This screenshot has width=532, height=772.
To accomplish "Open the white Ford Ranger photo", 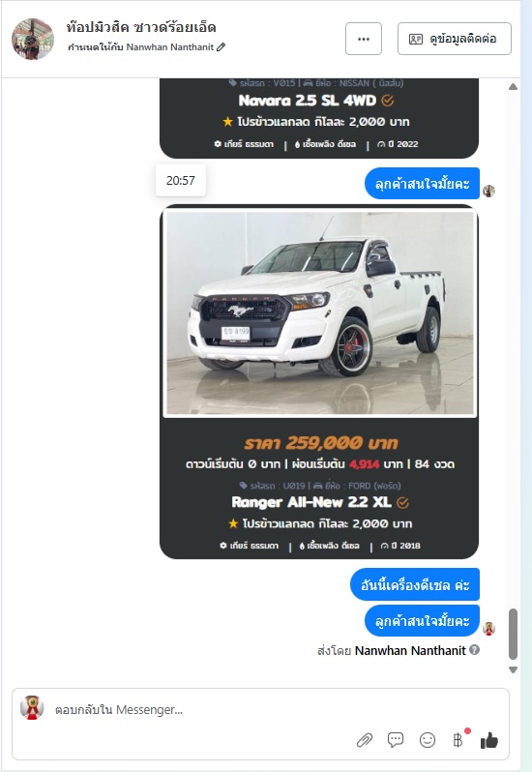I will click(x=320, y=312).
